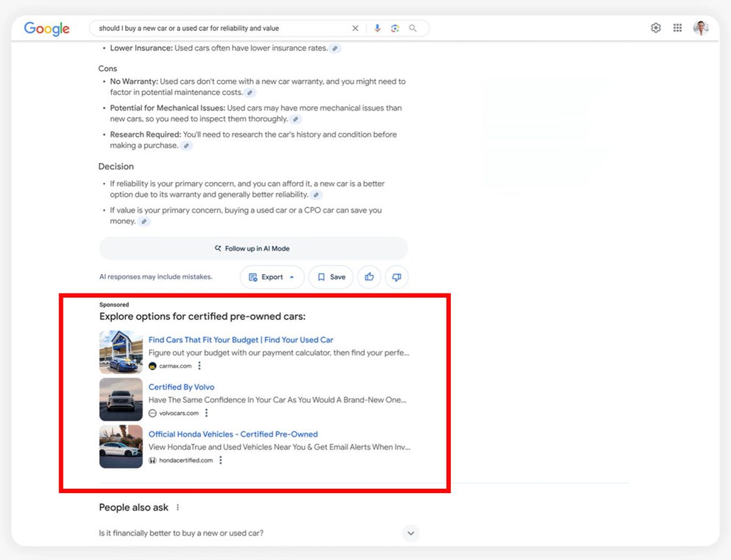Screen dimensions: 731x560
Task: Open three-dot menu beside volvocars.com
Action: point(207,413)
